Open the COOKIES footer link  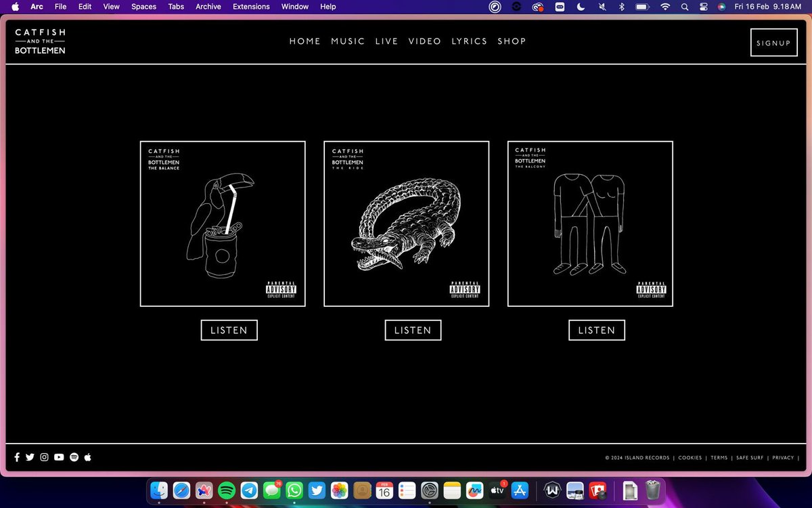click(x=690, y=458)
